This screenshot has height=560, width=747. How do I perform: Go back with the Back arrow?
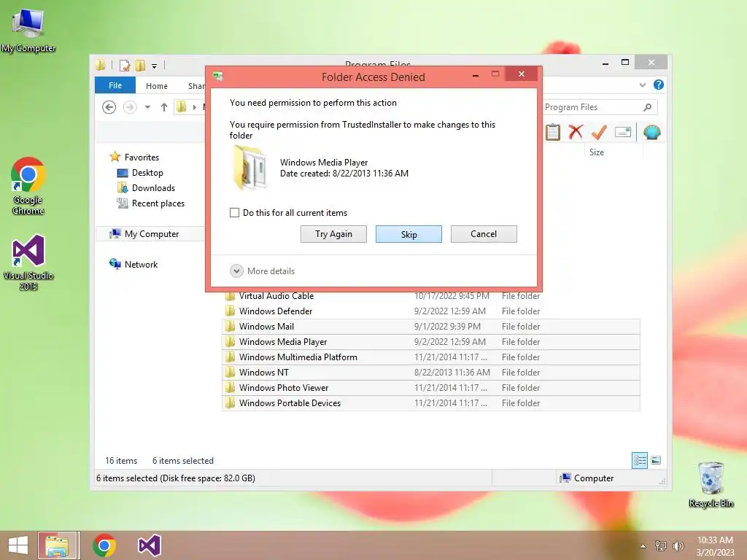tap(109, 107)
